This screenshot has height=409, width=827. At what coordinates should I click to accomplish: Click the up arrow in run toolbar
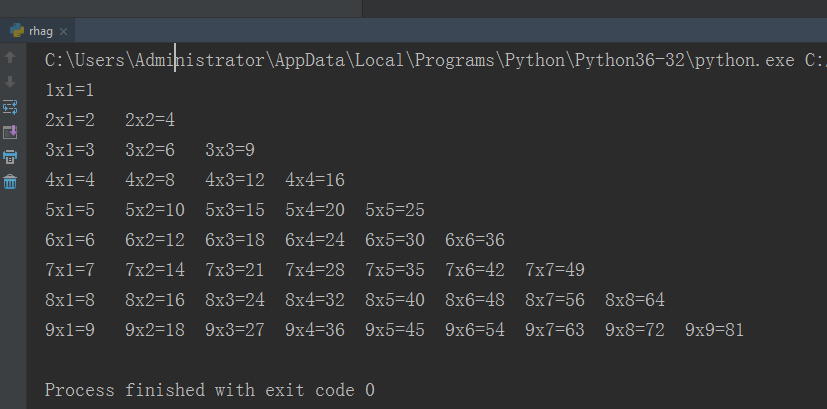point(10,58)
